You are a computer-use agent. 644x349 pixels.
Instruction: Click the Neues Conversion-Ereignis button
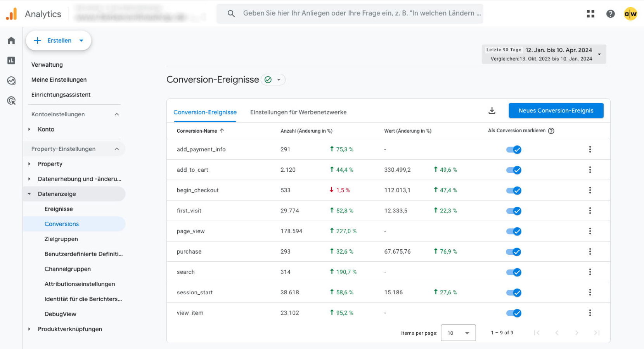pyautogui.click(x=556, y=111)
